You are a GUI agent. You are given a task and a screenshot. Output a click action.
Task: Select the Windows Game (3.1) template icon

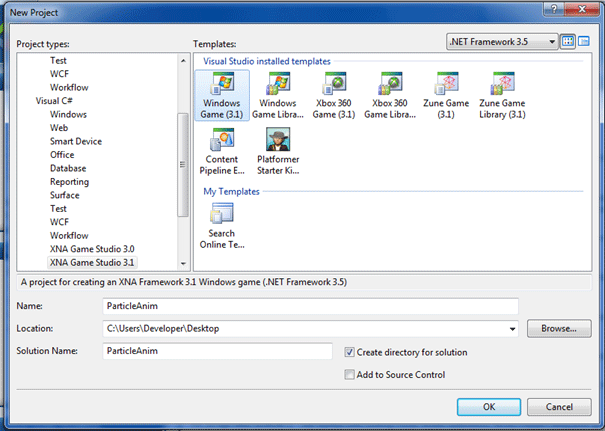(222, 95)
